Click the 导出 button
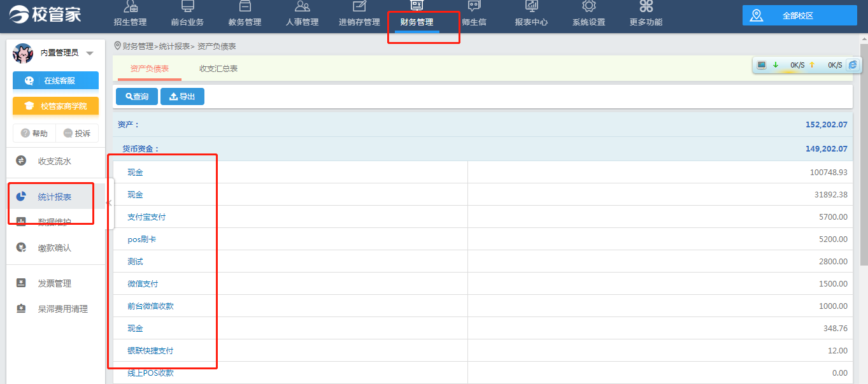Image resolution: width=868 pixels, height=384 pixels. [x=182, y=97]
